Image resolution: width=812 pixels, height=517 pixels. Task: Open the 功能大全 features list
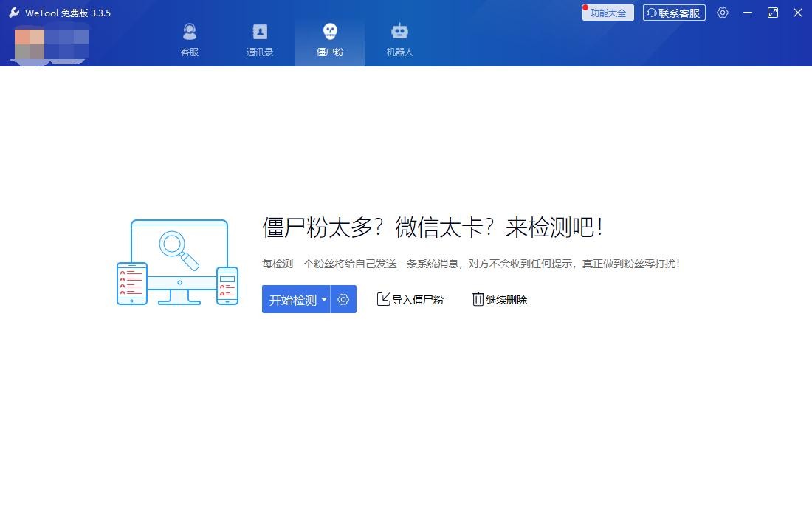click(x=608, y=13)
